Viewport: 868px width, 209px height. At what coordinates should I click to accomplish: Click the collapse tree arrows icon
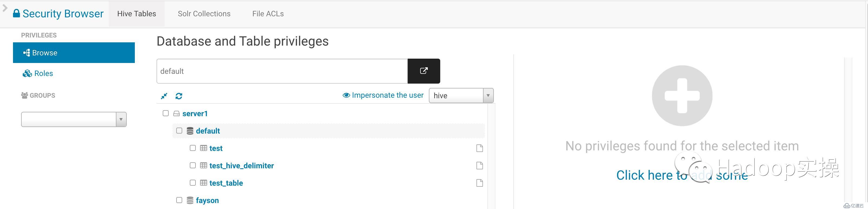coord(164,96)
